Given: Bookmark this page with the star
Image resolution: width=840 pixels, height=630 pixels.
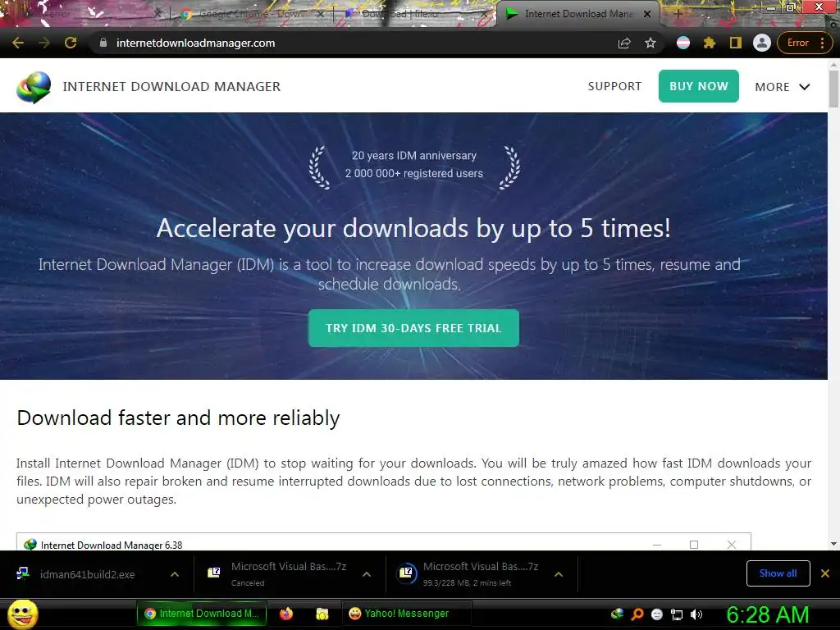Looking at the screenshot, I should pyautogui.click(x=651, y=43).
